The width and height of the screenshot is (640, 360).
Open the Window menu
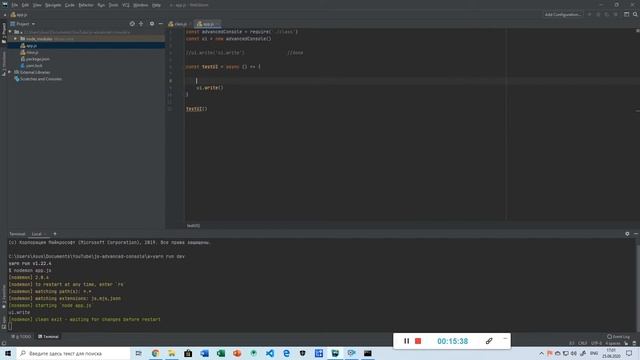click(x=140, y=5)
